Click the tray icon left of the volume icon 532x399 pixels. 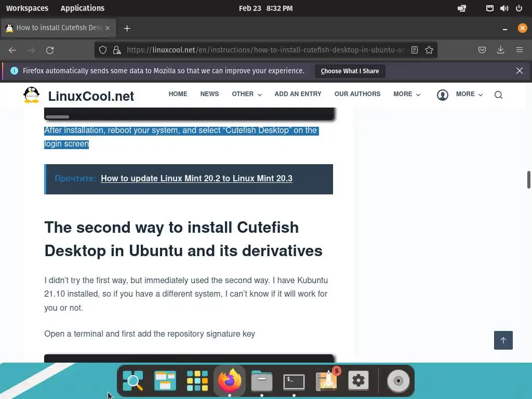[489, 8]
